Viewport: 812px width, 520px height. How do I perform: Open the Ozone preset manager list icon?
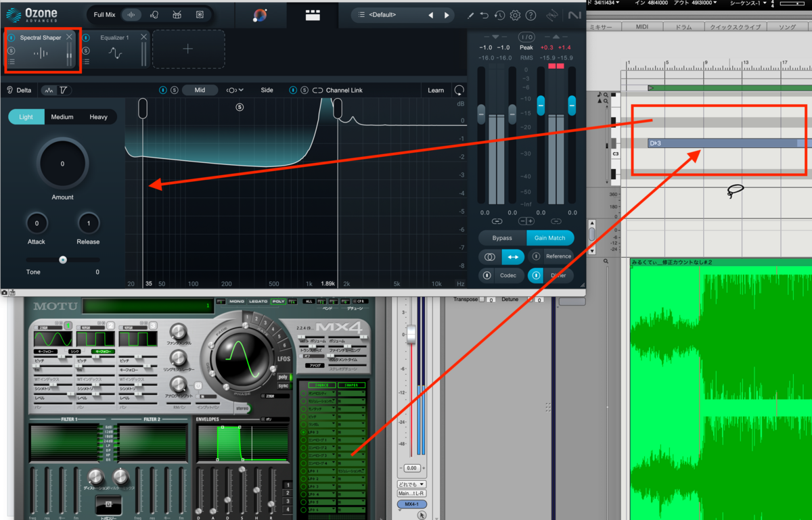pos(361,14)
